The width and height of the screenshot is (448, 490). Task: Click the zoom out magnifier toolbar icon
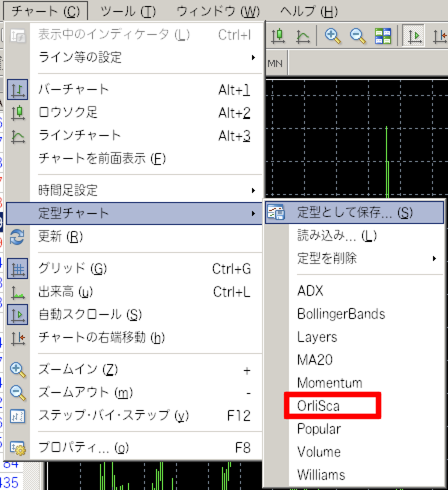tap(358, 36)
